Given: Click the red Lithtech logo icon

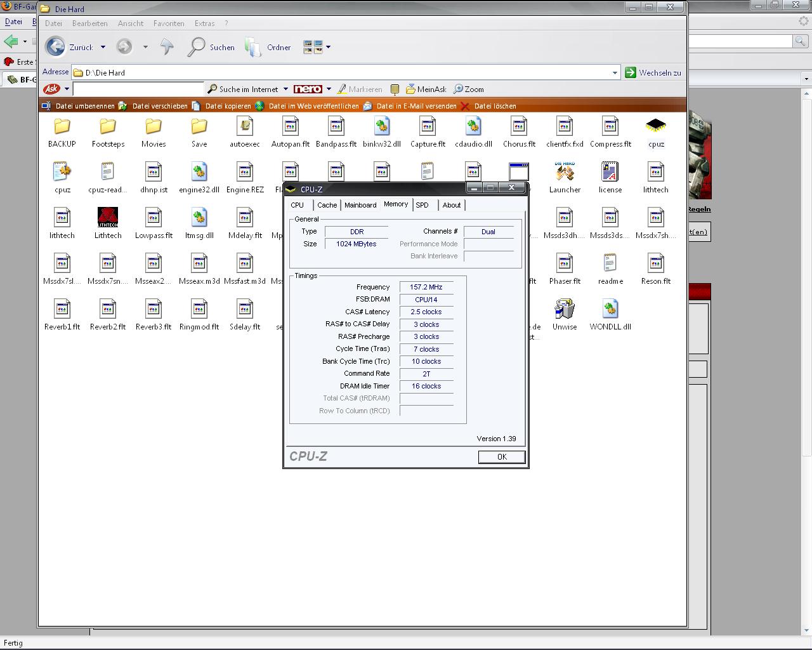Looking at the screenshot, I should coord(108,218).
